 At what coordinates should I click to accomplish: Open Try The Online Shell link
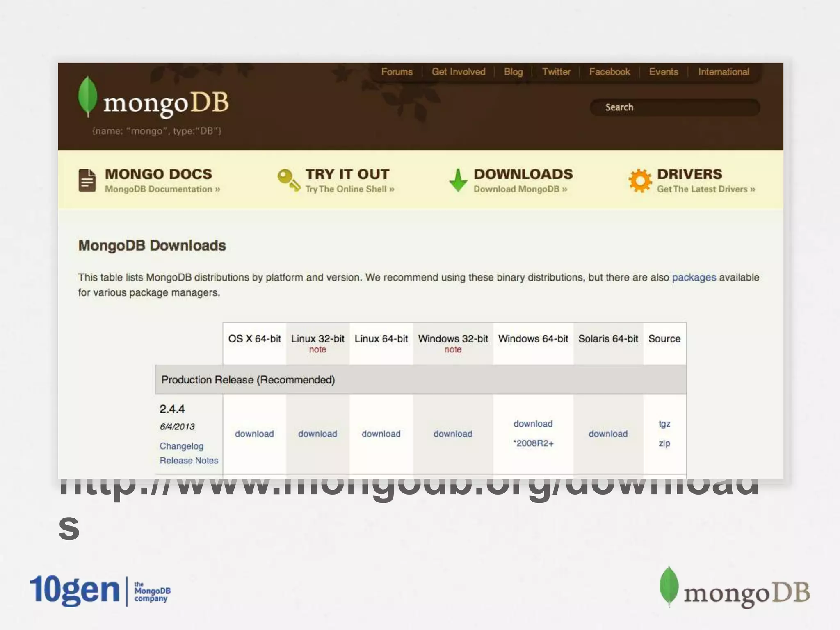click(x=350, y=189)
